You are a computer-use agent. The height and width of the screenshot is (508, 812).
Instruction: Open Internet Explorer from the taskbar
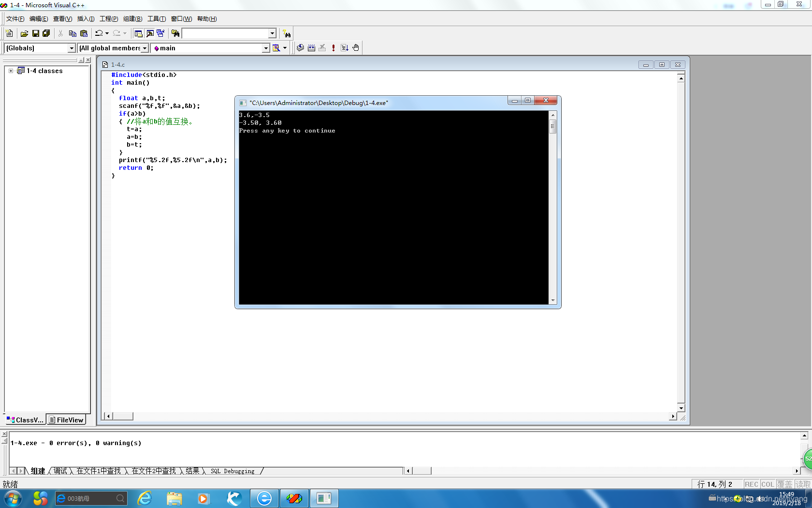tap(145, 498)
